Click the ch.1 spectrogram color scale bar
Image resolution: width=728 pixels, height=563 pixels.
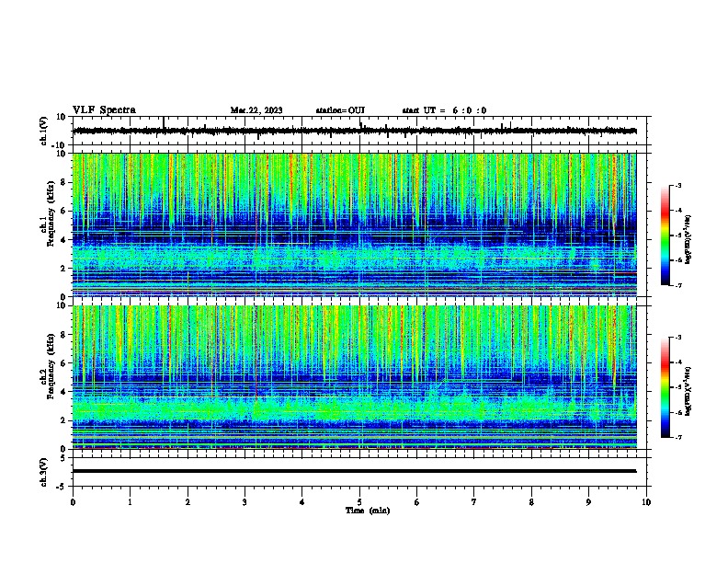point(665,236)
